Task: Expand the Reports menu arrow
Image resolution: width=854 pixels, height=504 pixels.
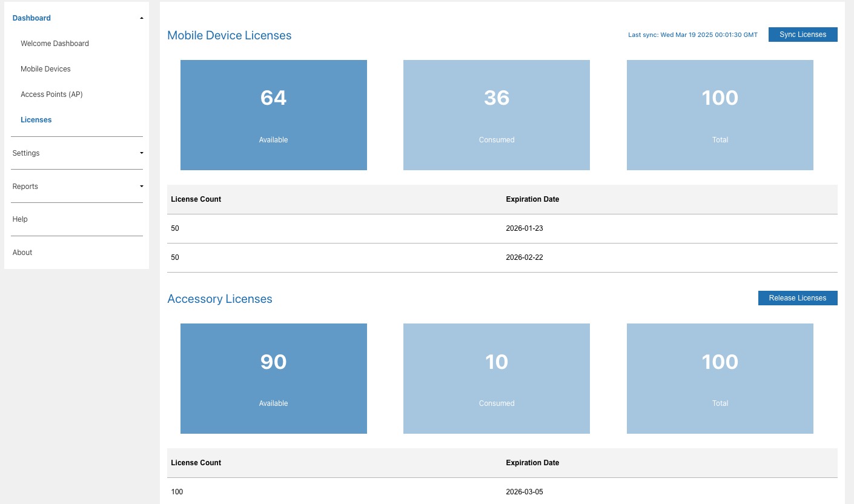Action: (141, 187)
